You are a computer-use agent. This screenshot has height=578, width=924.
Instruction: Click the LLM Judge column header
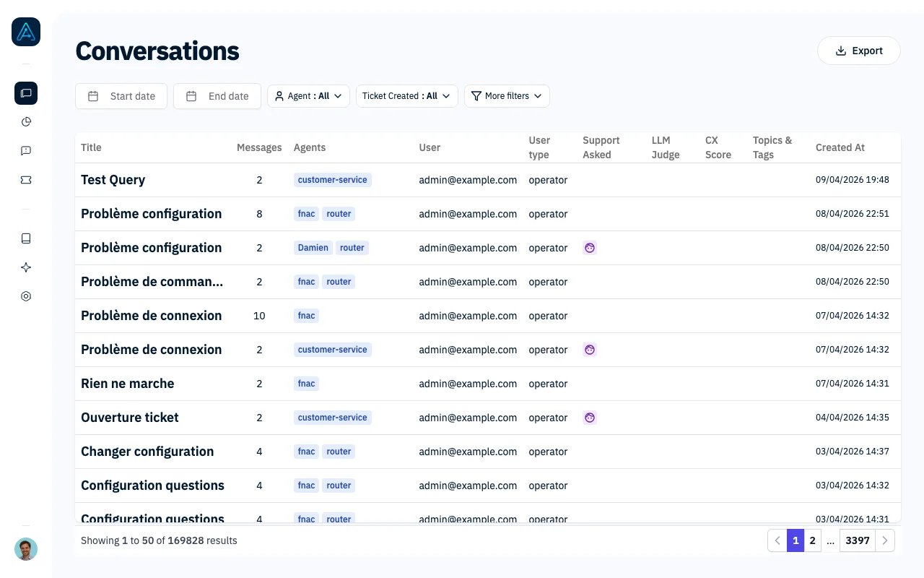coord(666,147)
